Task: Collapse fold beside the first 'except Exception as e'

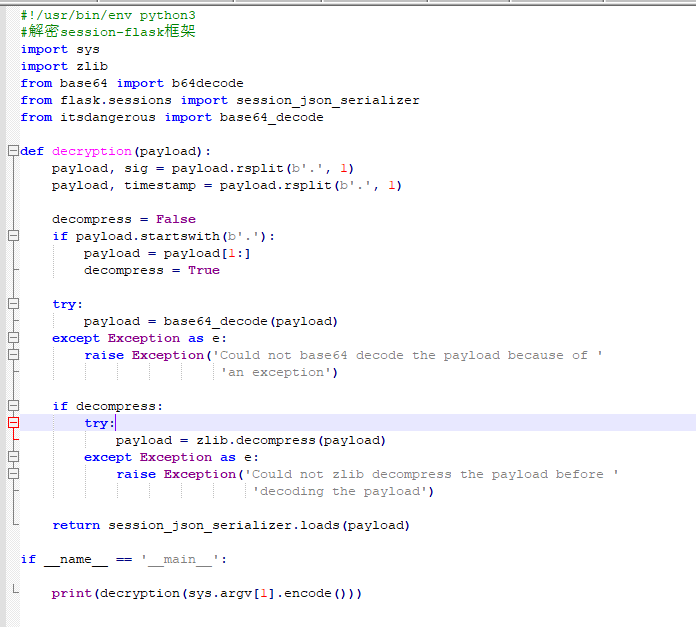Action: [13, 338]
